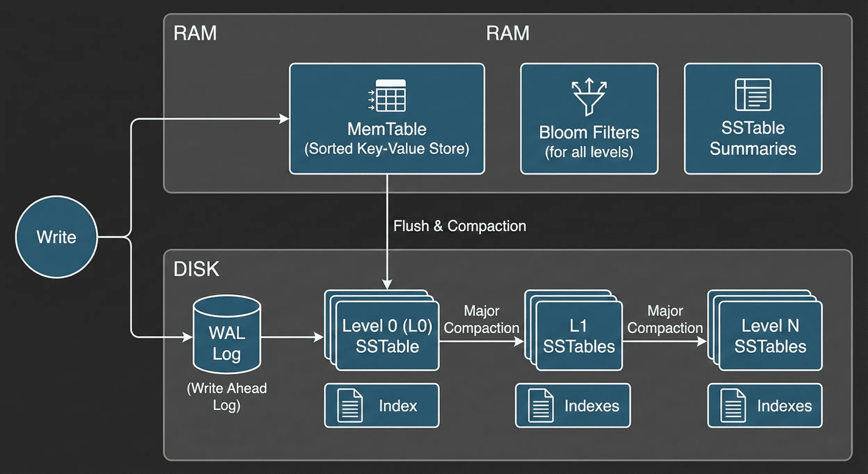Click the Level N SSTables stack
This screenshot has width=868, height=474.
[x=765, y=330]
